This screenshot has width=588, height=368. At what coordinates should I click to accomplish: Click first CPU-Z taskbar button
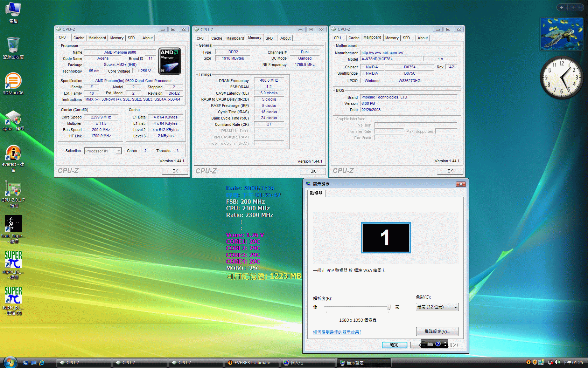click(x=84, y=363)
